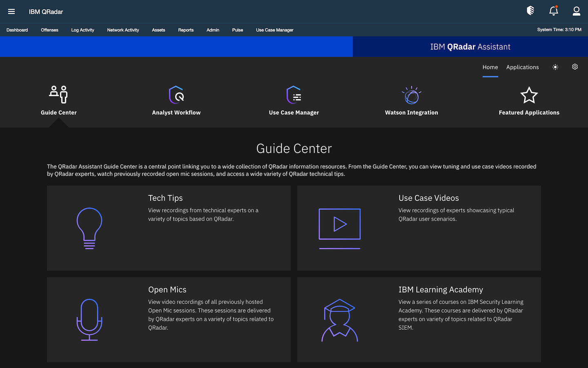Image resolution: width=588 pixels, height=368 pixels.
Task: Open the Tech Tips card
Action: 169,228
